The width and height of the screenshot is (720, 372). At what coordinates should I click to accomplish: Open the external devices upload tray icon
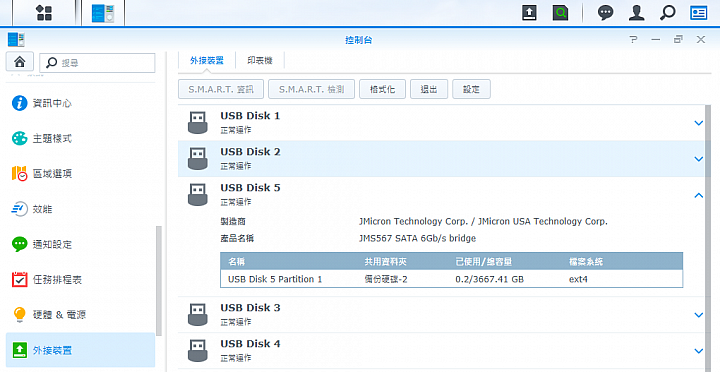tap(529, 13)
